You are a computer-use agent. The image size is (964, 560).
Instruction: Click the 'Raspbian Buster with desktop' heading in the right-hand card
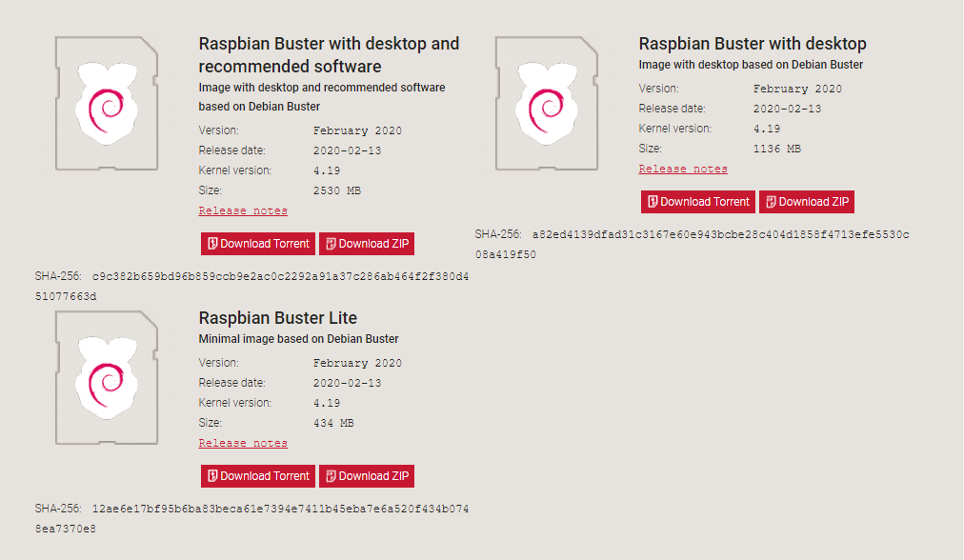(x=753, y=44)
